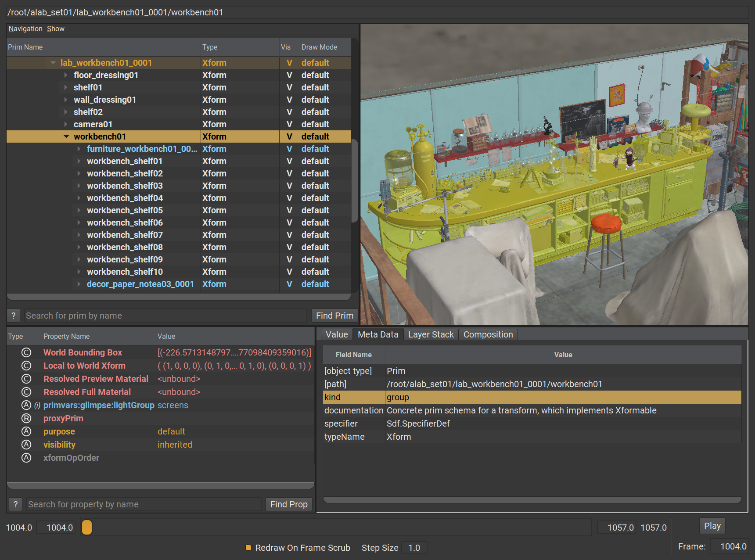The height and width of the screenshot is (560, 755).
Task: Expand the floor_dressing01 prim
Action: [x=66, y=75]
